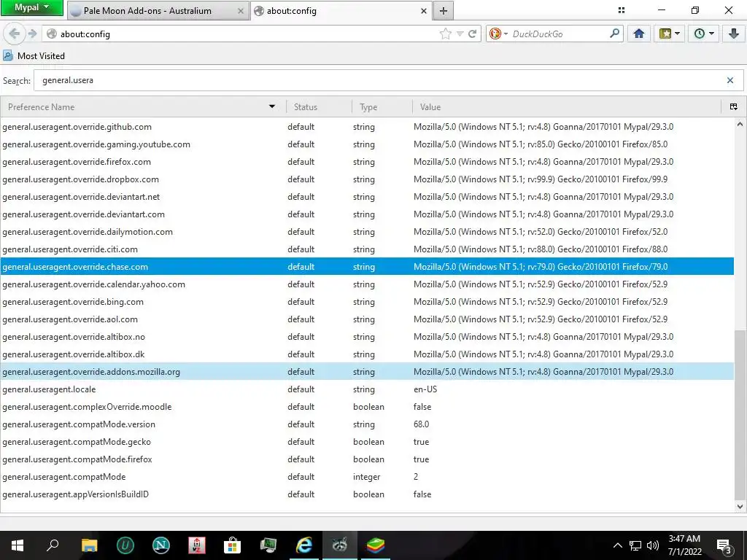Open the bookmarks menu button
Viewport: 747px width, 560px height.
(669, 34)
